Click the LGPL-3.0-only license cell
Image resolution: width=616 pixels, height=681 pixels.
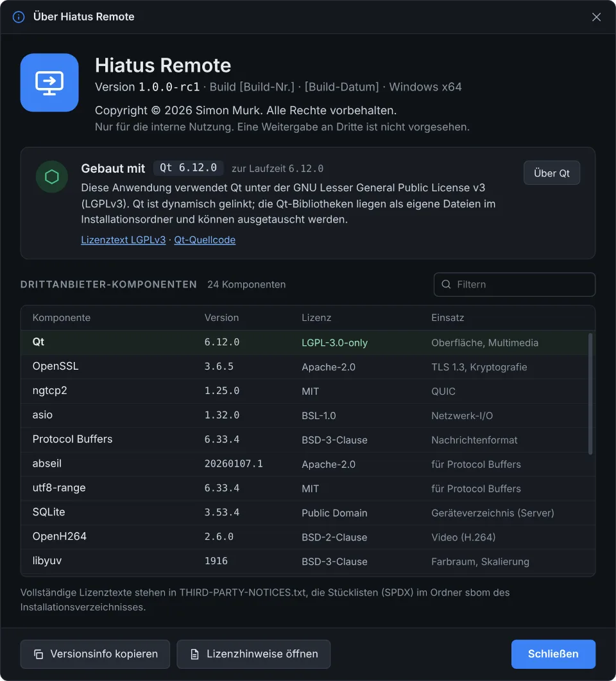click(x=335, y=343)
